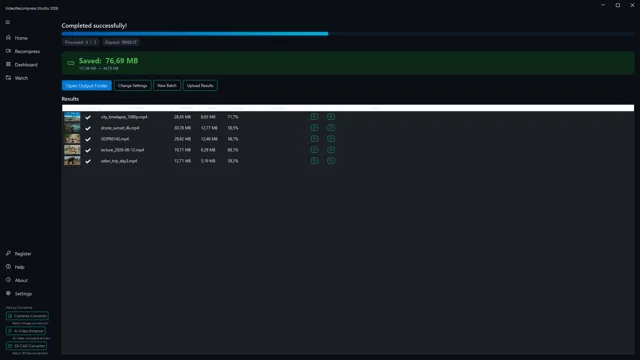
Task: Select the city_timelapse_1080p.mp4 thumbnail
Action: coord(72,117)
